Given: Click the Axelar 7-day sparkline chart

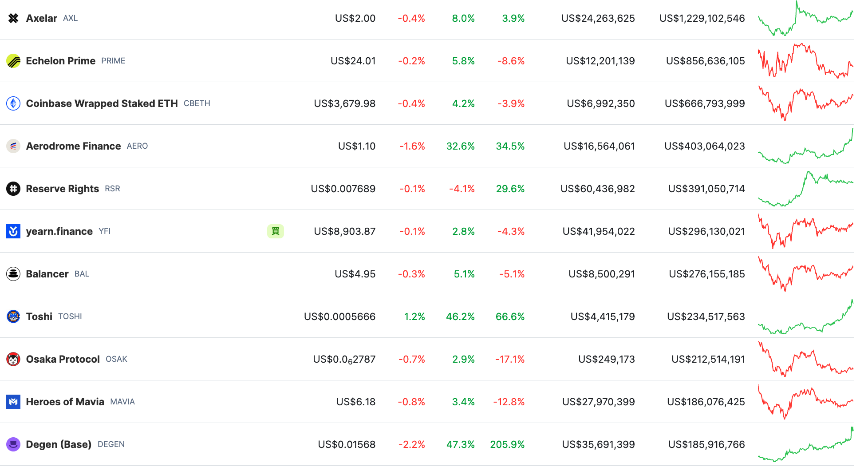Looking at the screenshot, I should [x=805, y=19].
